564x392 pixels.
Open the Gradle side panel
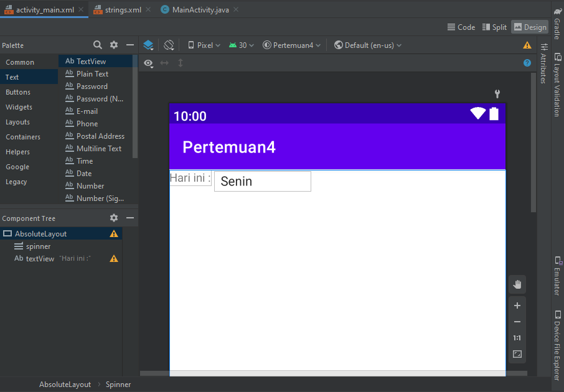(x=558, y=23)
